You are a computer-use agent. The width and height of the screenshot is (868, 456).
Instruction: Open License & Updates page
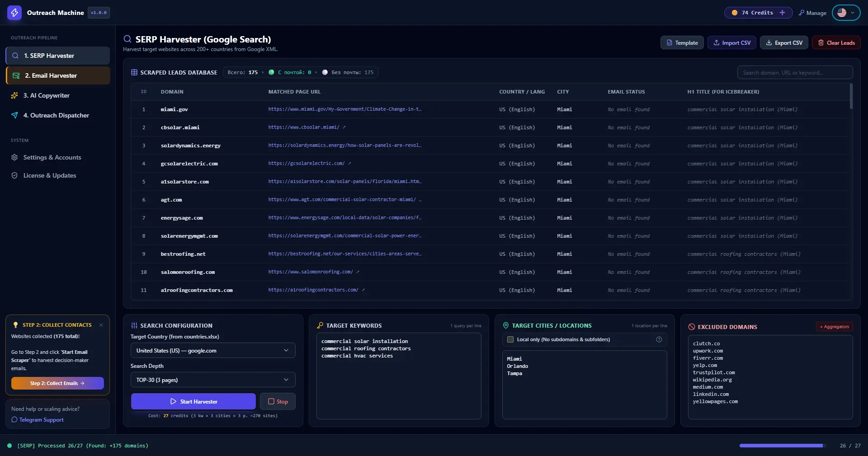58,175
